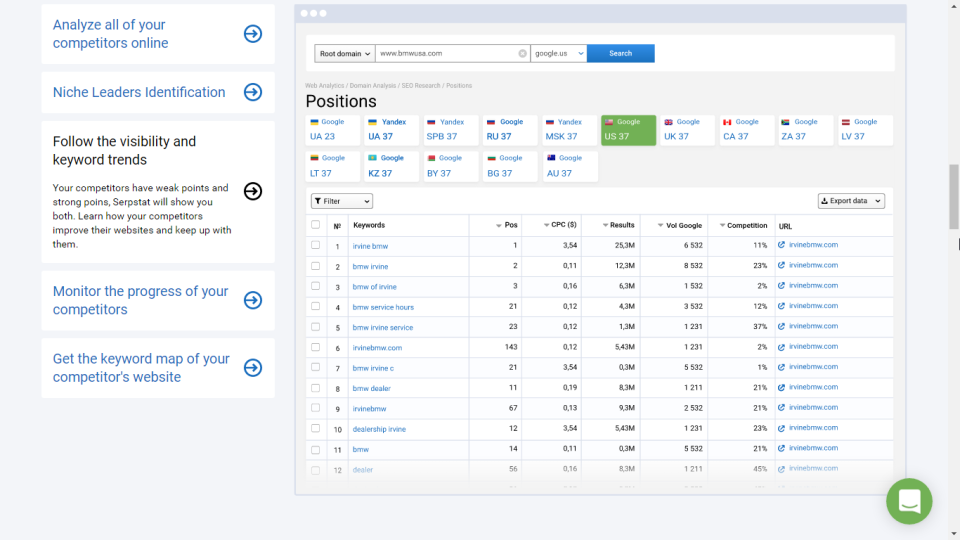The height and width of the screenshot is (540, 960).
Task: Select the Google CA 37 tab
Action: 746,130
